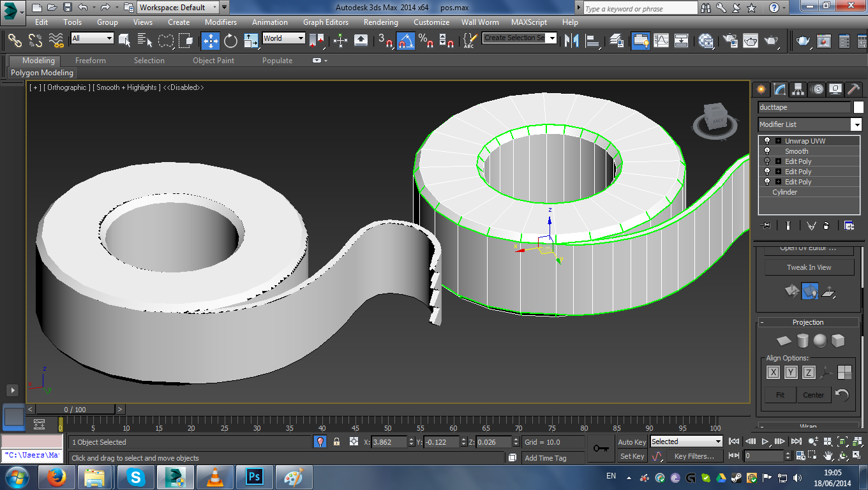Click the Mirror tool icon
Viewport: 868px width, 490px height.
point(572,41)
